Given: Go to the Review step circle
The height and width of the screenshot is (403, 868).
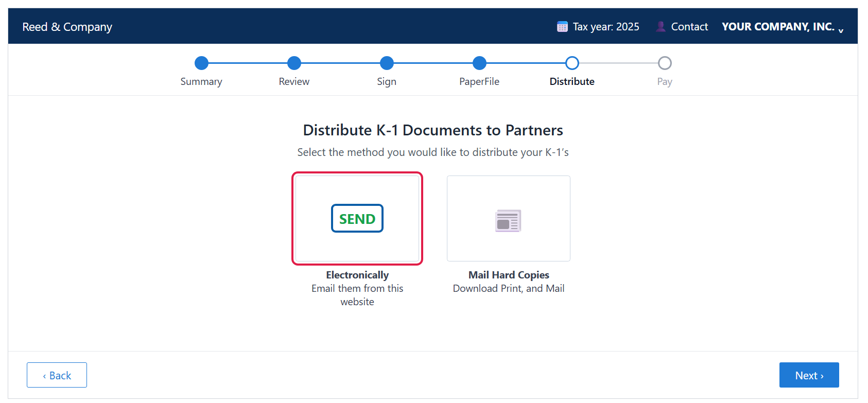Looking at the screenshot, I should click(x=294, y=63).
